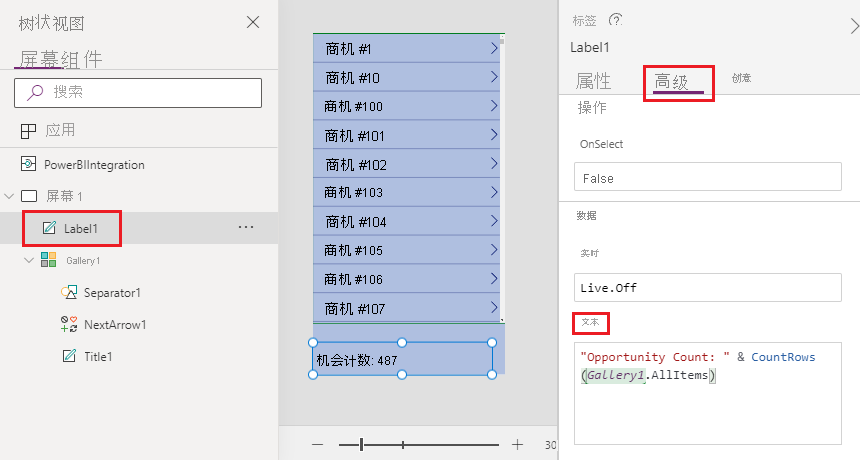
Task: Click the 应用 app icon
Action: 29,131
